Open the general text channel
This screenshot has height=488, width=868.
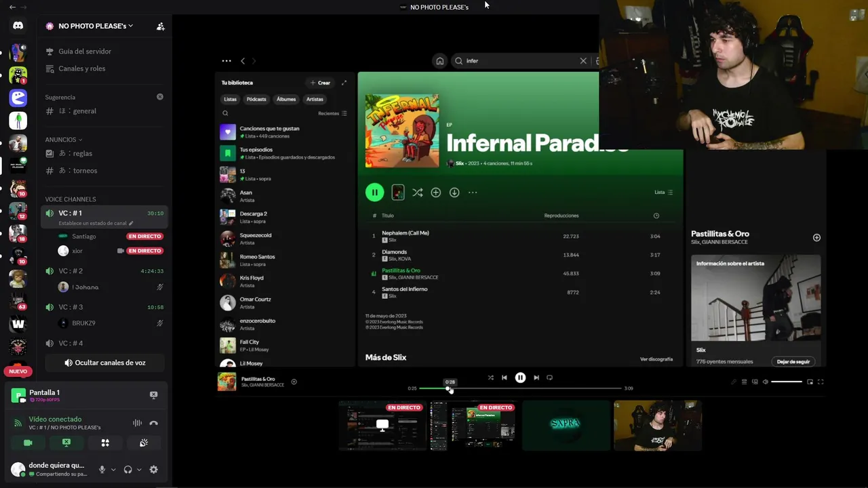pos(84,111)
